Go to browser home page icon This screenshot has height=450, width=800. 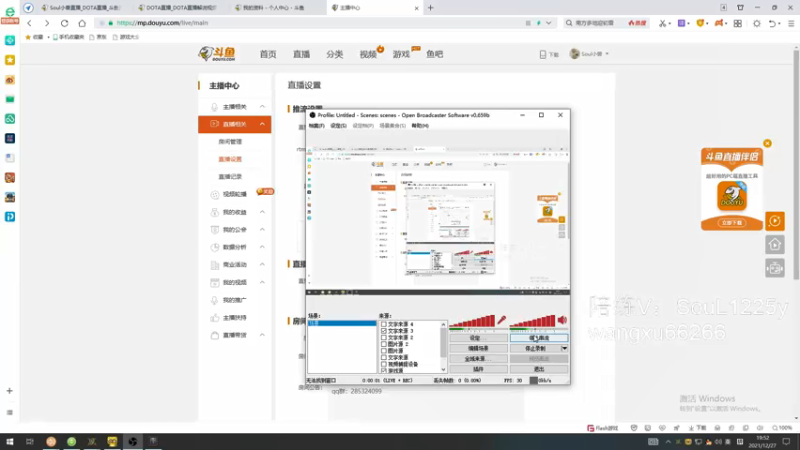coord(82,23)
